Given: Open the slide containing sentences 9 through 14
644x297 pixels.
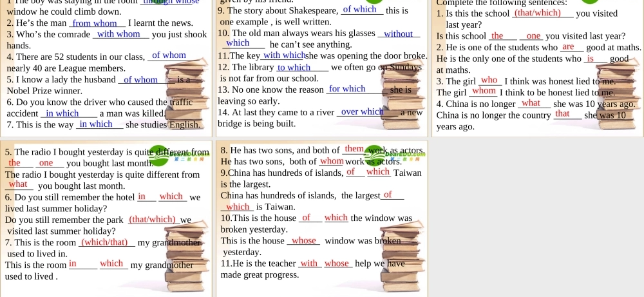Looking at the screenshot, I should [x=322, y=68].
